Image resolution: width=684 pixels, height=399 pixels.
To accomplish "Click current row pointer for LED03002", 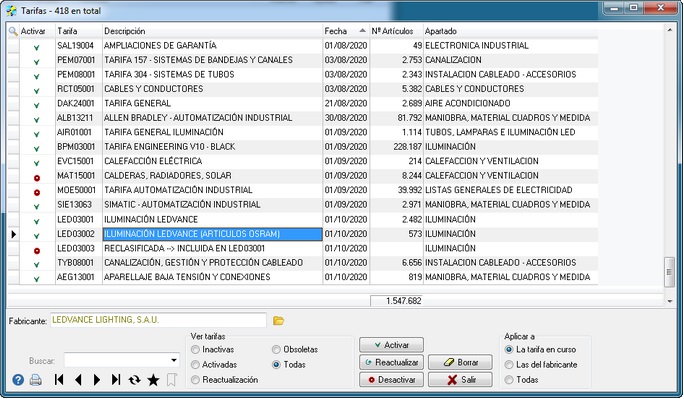I will 14,234.
